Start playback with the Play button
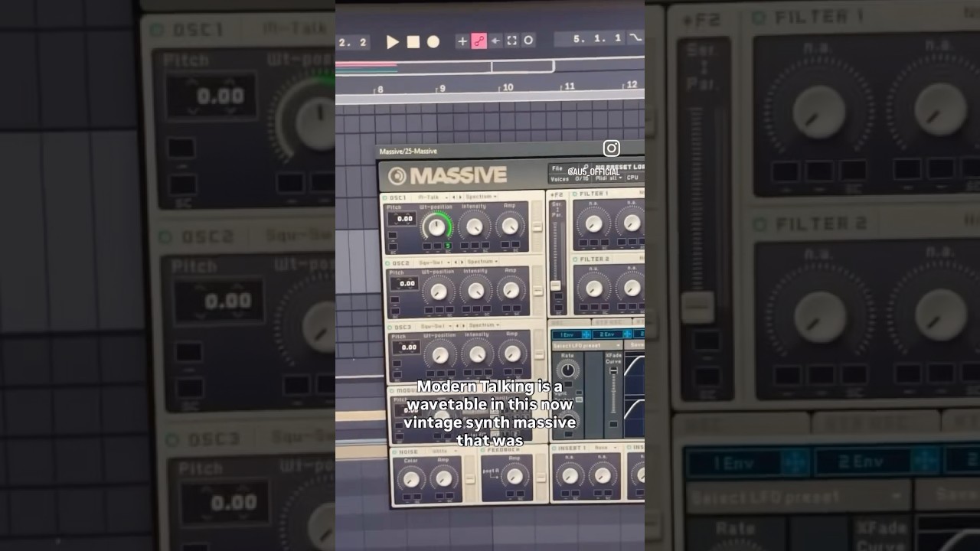980x551 pixels. coord(393,42)
